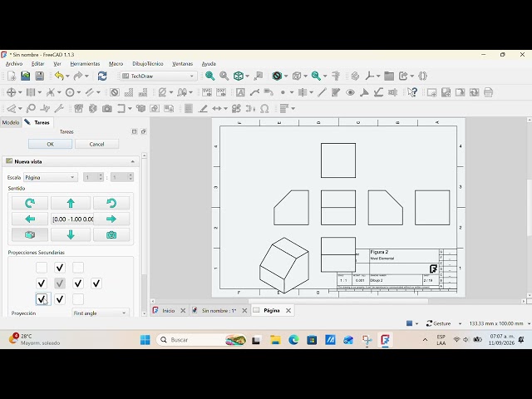Click the printer icon in TechDraw toolbar
This screenshot has width=532, height=399.
click(488, 92)
